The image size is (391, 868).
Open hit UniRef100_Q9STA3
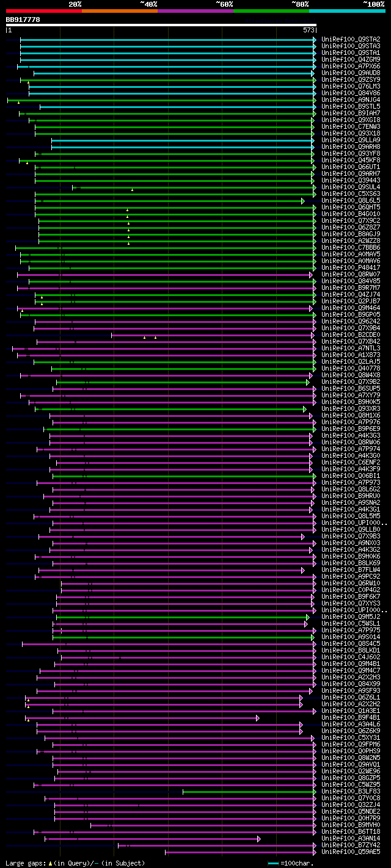click(x=351, y=46)
